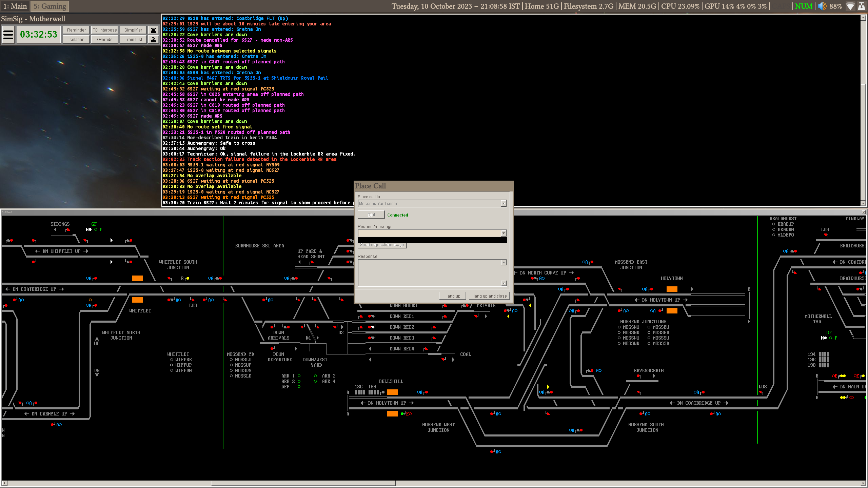
Task: Select the Isolation mode
Action: pyautogui.click(x=76, y=39)
